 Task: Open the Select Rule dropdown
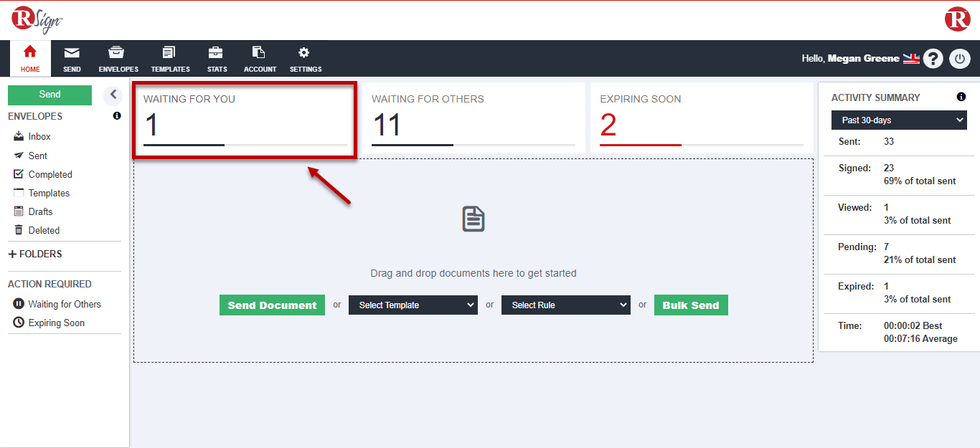coord(565,305)
